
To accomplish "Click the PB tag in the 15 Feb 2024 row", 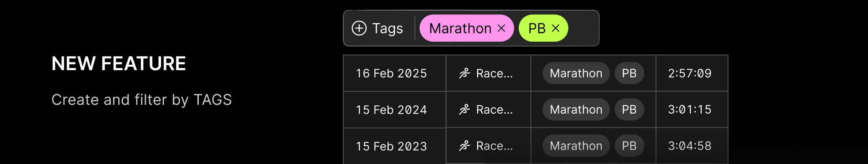I will tap(629, 110).
